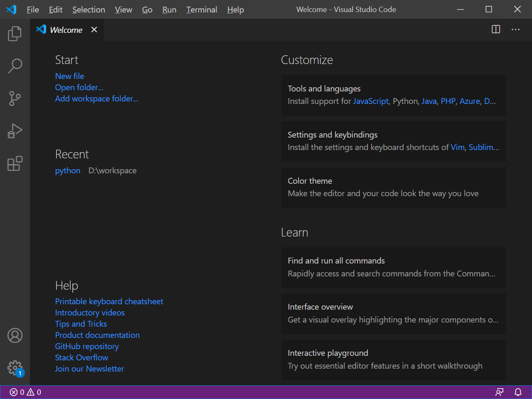This screenshot has width=532, height=399.
Task: Install JavaScript language support link
Action: 371,101
